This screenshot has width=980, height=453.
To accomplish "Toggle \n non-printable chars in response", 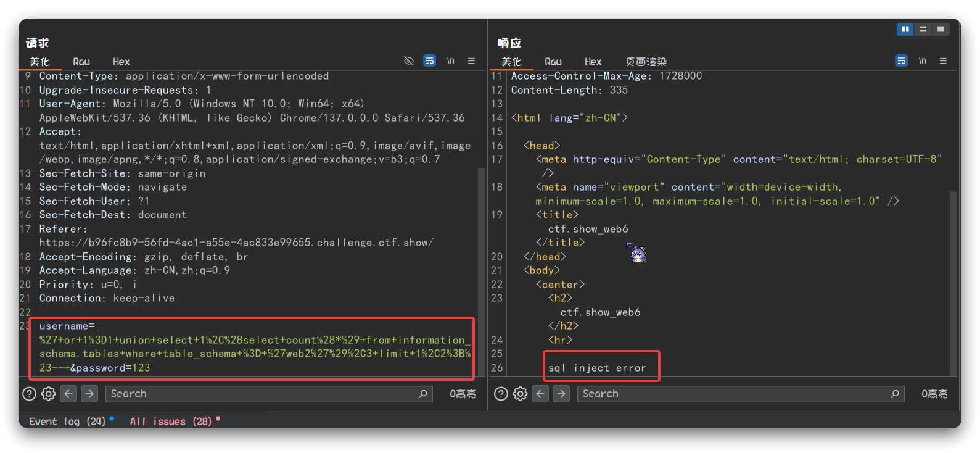I will (922, 60).
